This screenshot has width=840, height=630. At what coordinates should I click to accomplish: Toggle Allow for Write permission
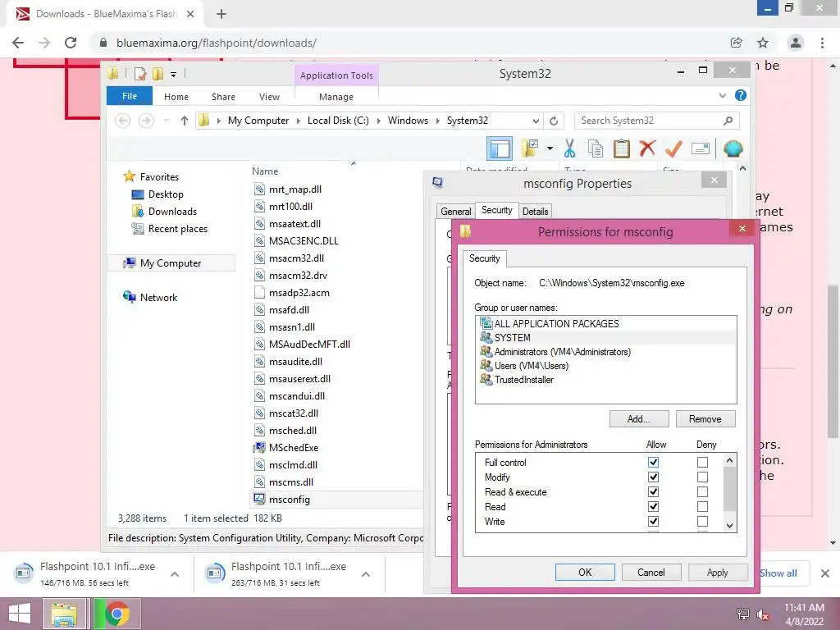(653, 521)
